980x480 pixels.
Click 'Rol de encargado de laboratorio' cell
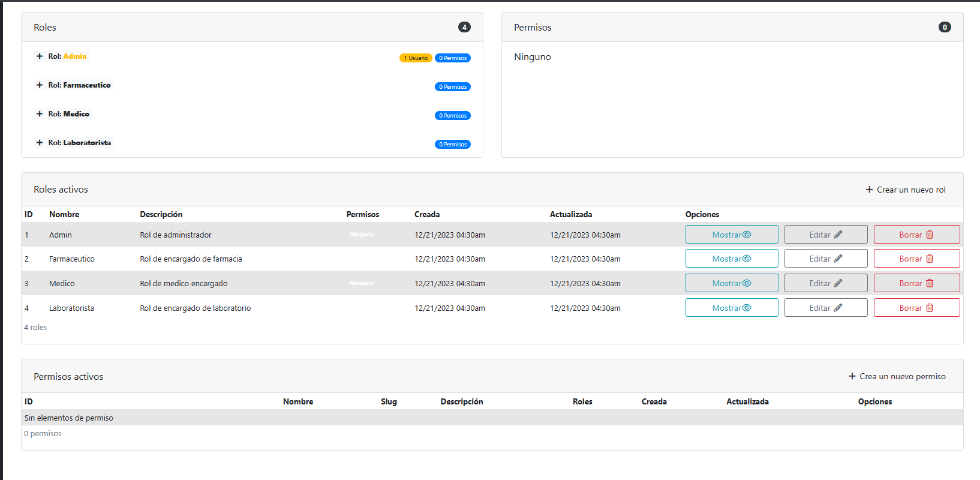click(x=196, y=308)
